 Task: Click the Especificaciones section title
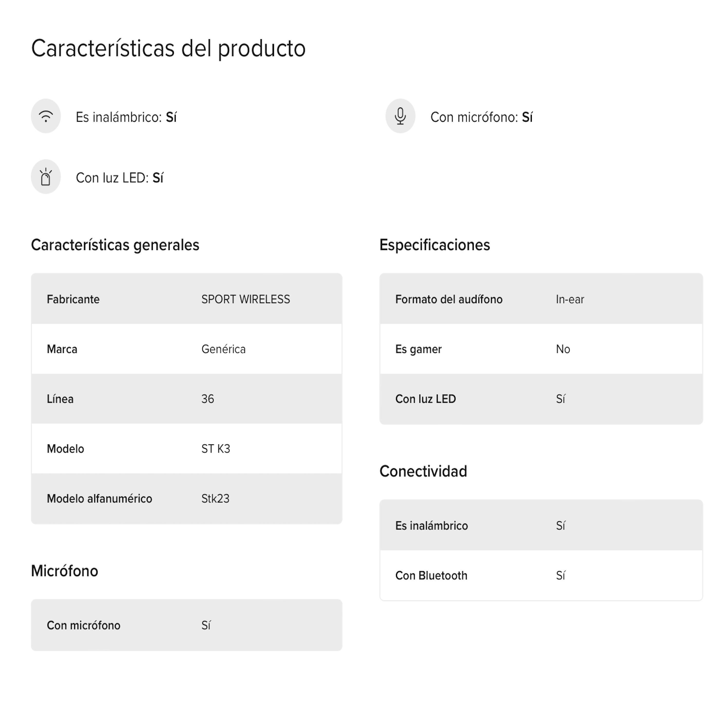point(434,245)
